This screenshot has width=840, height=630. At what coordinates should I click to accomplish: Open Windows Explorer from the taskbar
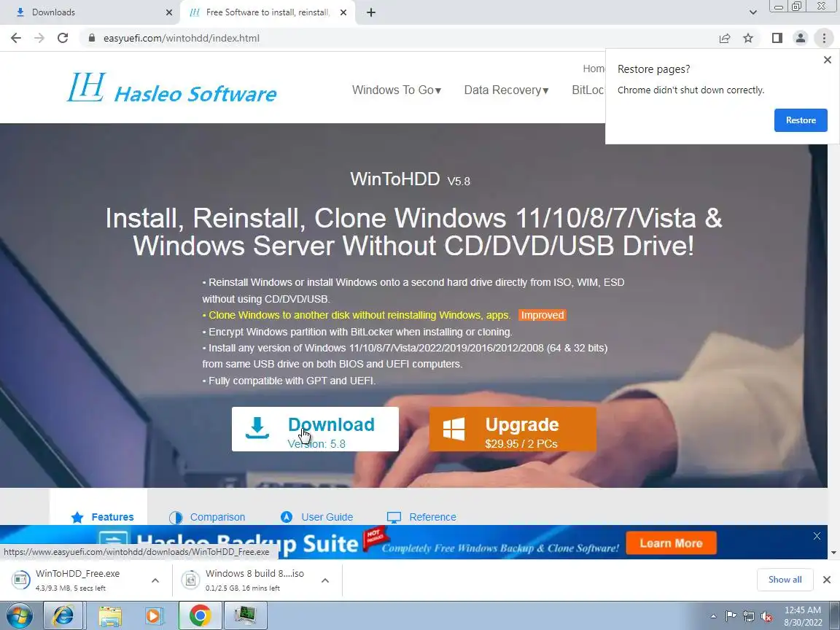110,616
